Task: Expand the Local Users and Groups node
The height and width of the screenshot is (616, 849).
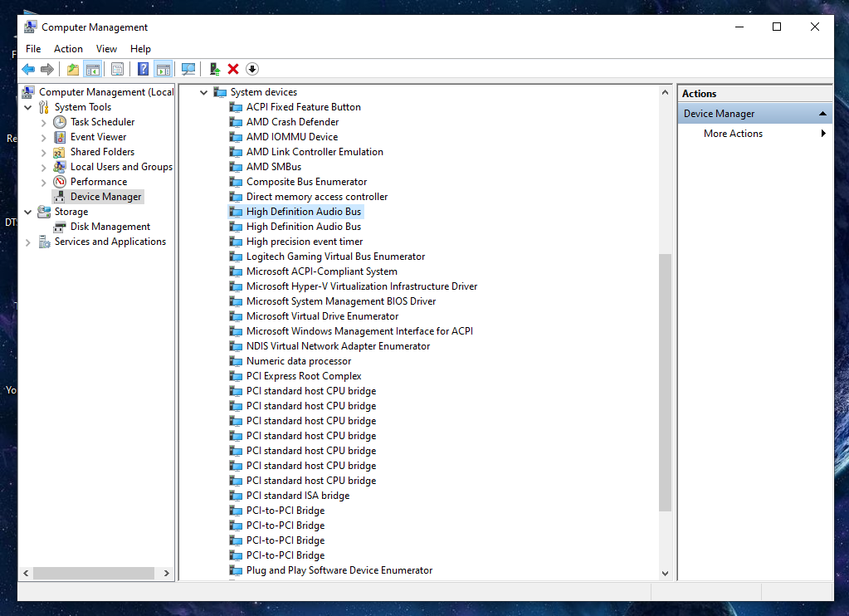Action: pyautogui.click(x=44, y=168)
